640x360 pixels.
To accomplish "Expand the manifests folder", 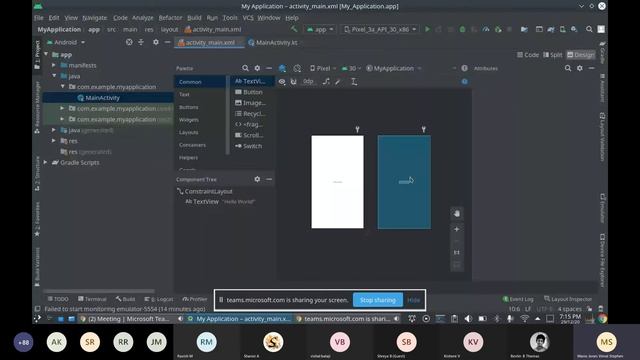I will tap(54, 65).
